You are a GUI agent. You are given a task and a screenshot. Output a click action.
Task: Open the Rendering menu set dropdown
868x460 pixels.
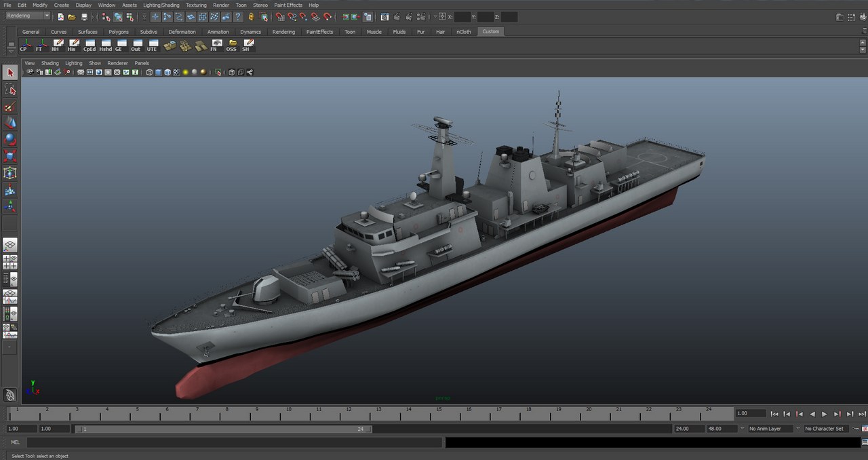point(28,16)
